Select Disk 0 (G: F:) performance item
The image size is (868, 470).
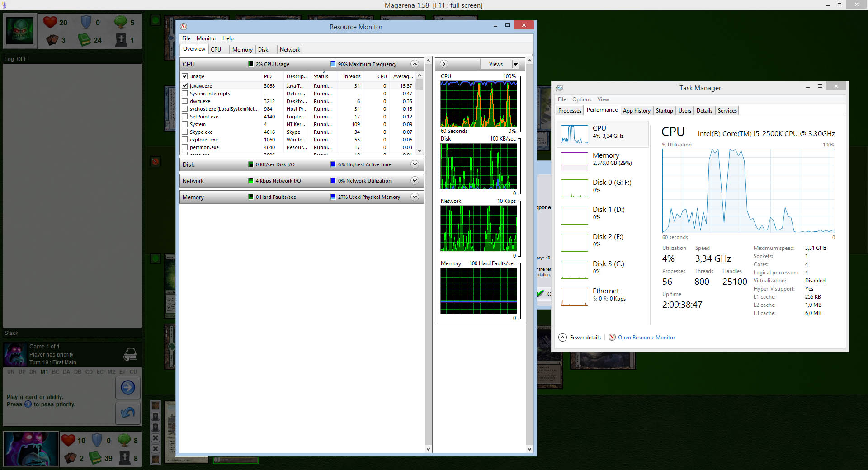coord(611,186)
